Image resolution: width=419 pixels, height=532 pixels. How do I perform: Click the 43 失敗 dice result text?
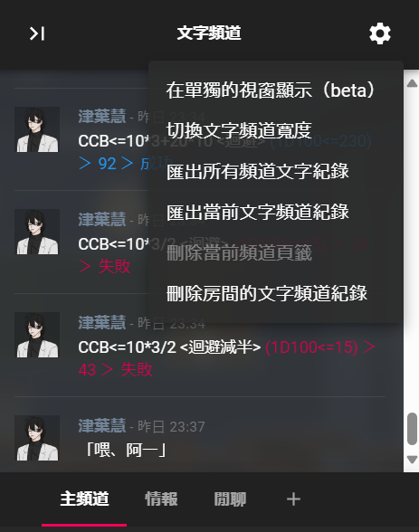coord(115,369)
